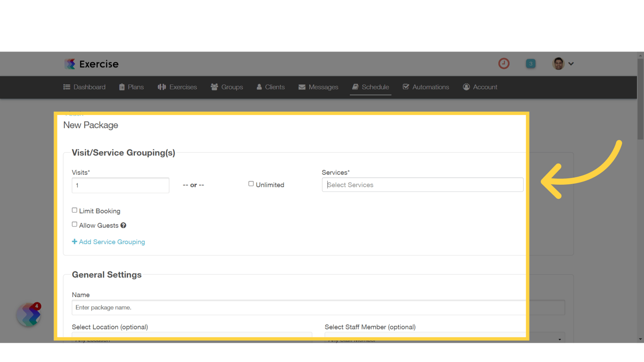
Task: Open Account using the person icon
Action: (466, 87)
